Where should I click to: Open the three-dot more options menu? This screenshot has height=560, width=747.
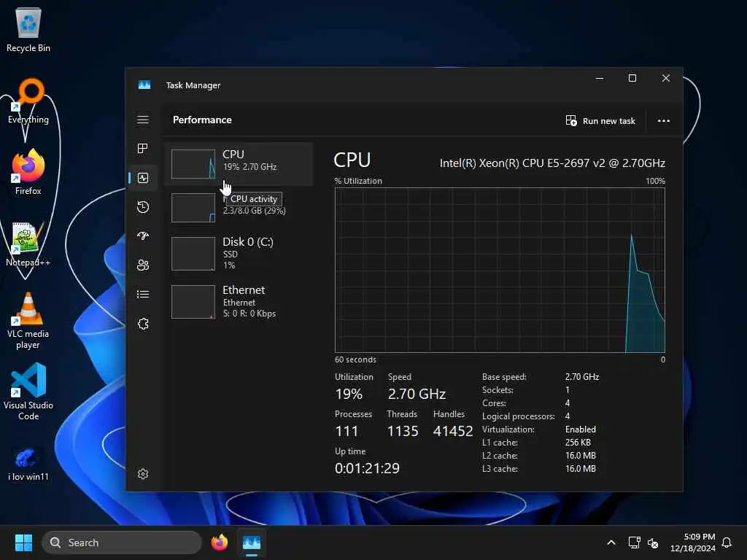pos(664,121)
